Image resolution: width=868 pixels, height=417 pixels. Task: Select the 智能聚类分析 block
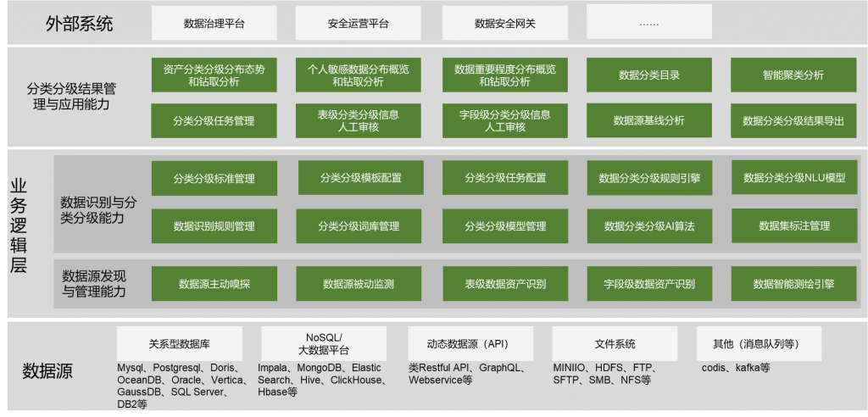coord(793,75)
